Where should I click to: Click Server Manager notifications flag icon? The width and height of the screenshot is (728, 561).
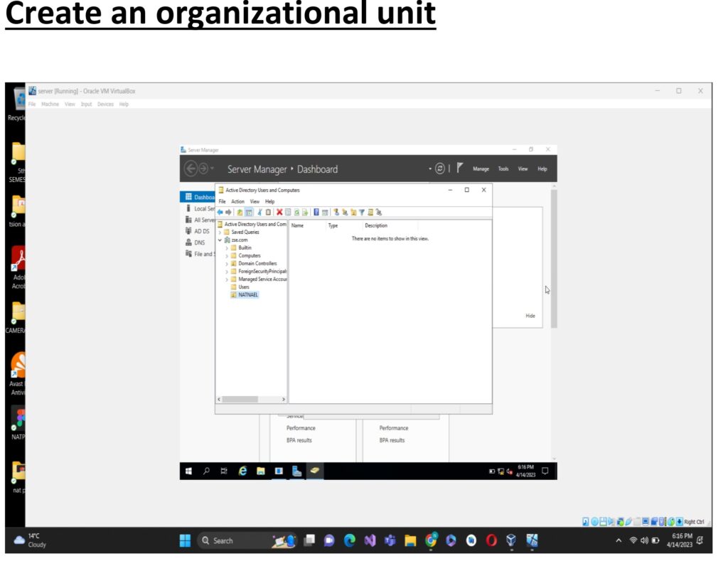460,168
